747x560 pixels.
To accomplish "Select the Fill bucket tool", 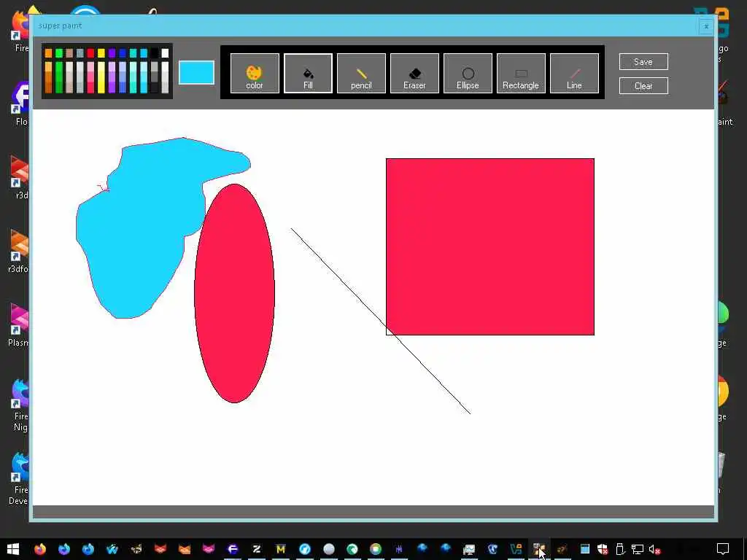I will click(x=308, y=74).
